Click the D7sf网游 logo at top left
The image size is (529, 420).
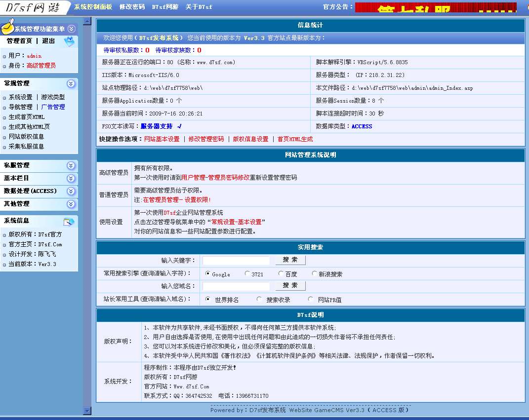(33, 7)
